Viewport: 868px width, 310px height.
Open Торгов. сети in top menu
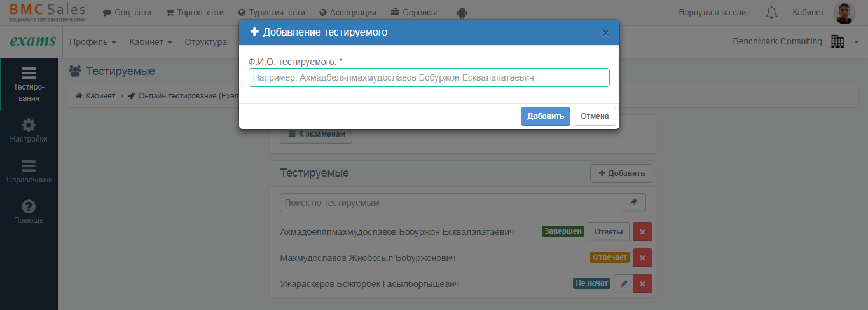(x=195, y=13)
